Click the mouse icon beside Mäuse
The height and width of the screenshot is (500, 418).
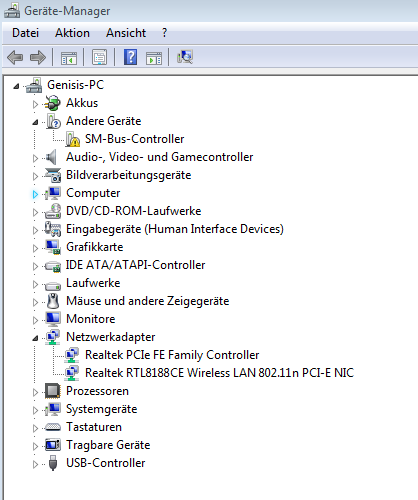(x=53, y=301)
